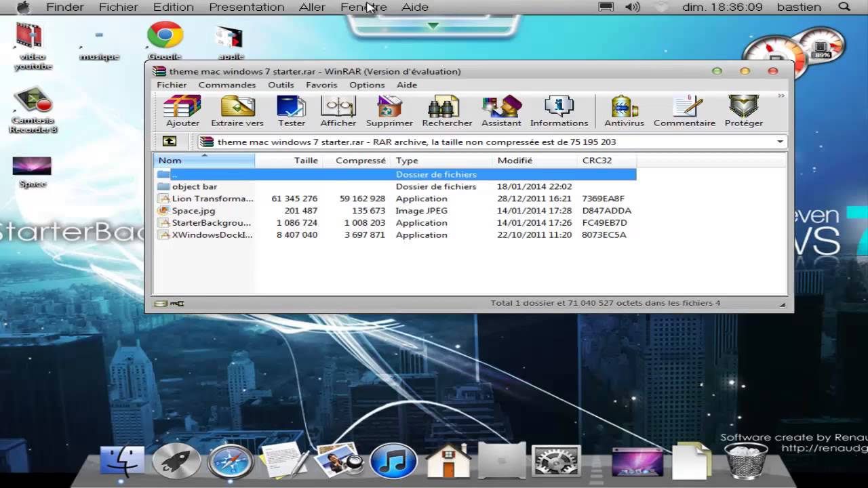Select StarterBackgrou... application file

[395, 223]
